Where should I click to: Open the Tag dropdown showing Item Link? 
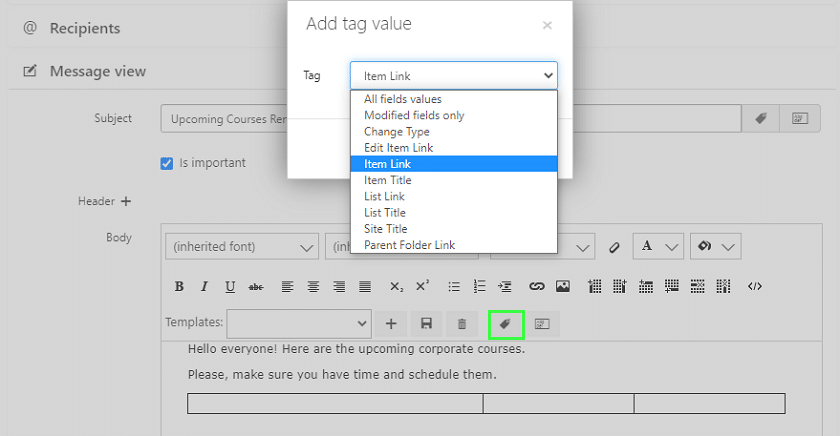454,76
